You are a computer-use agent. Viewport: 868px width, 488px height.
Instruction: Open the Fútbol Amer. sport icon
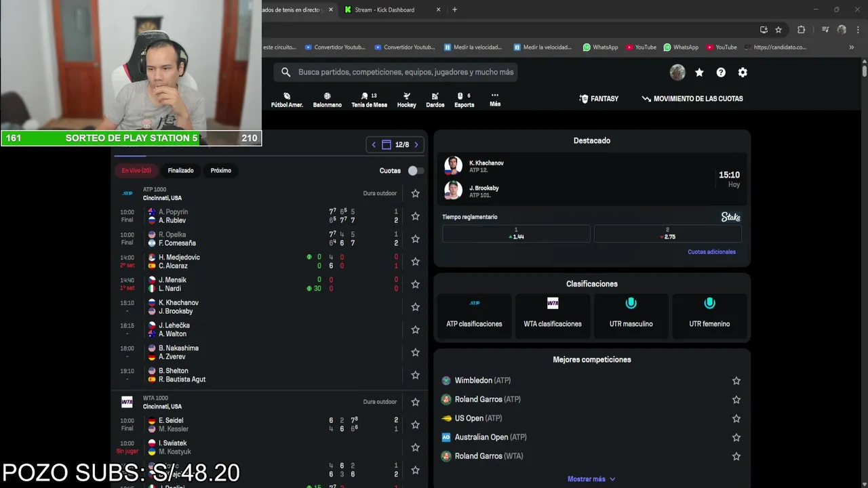coord(287,100)
